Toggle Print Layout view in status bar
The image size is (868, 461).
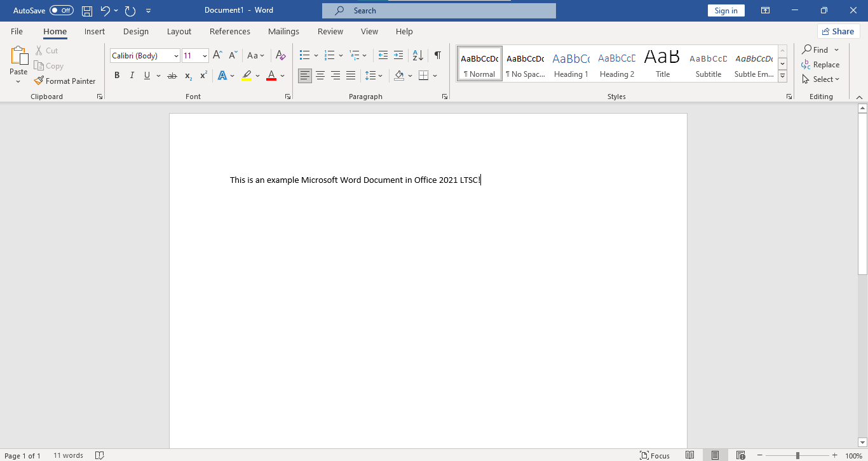point(715,455)
